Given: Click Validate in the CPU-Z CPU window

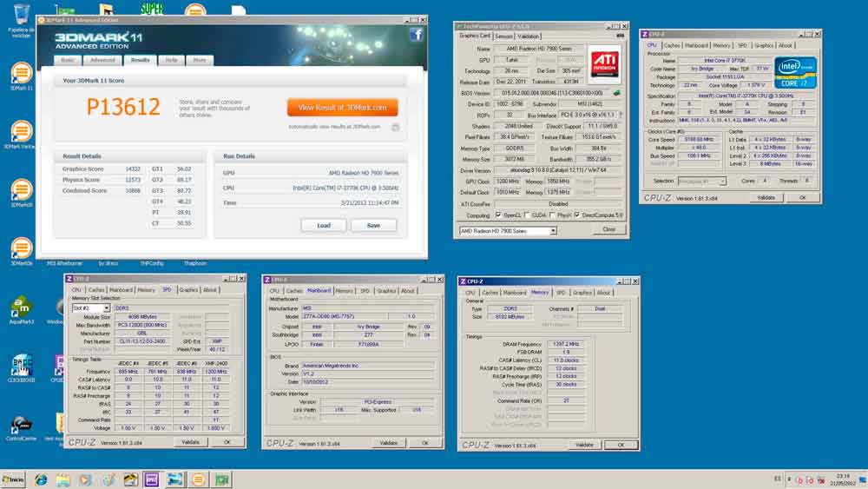Looking at the screenshot, I should click(766, 198).
